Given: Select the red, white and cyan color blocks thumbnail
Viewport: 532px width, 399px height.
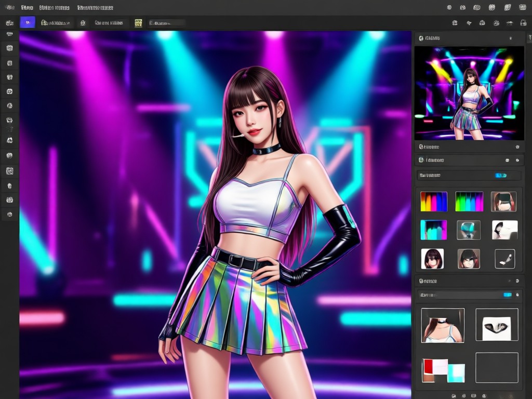Looking at the screenshot, I should [x=443, y=370].
